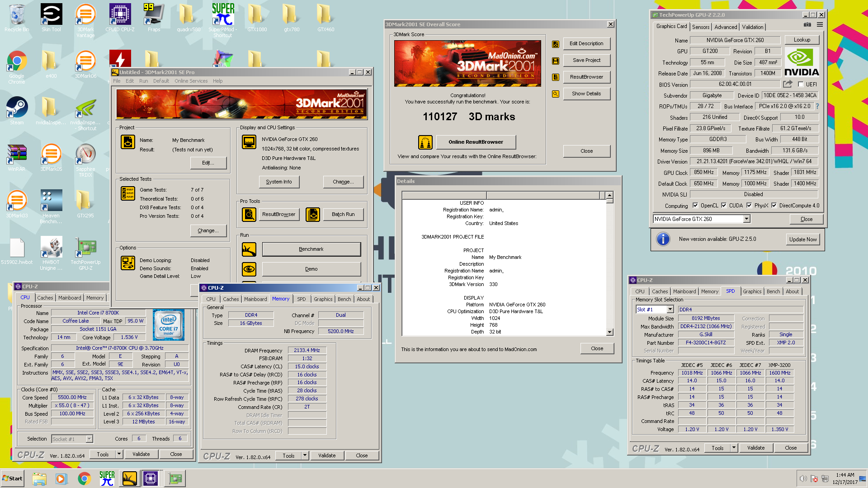Launch Fraps from the desktop
Viewport: 868px width, 488px height.
[x=154, y=18]
